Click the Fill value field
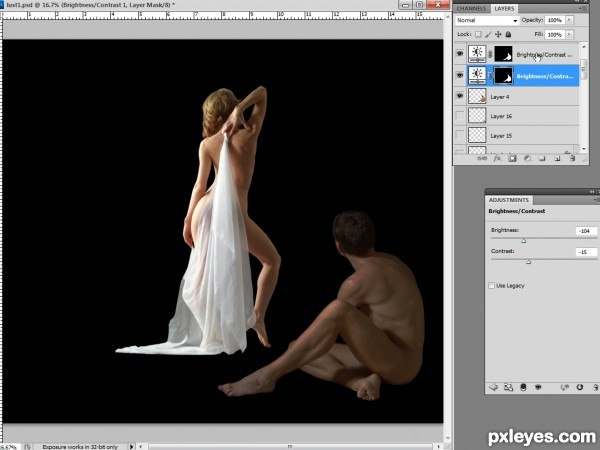 tap(554, 34)
